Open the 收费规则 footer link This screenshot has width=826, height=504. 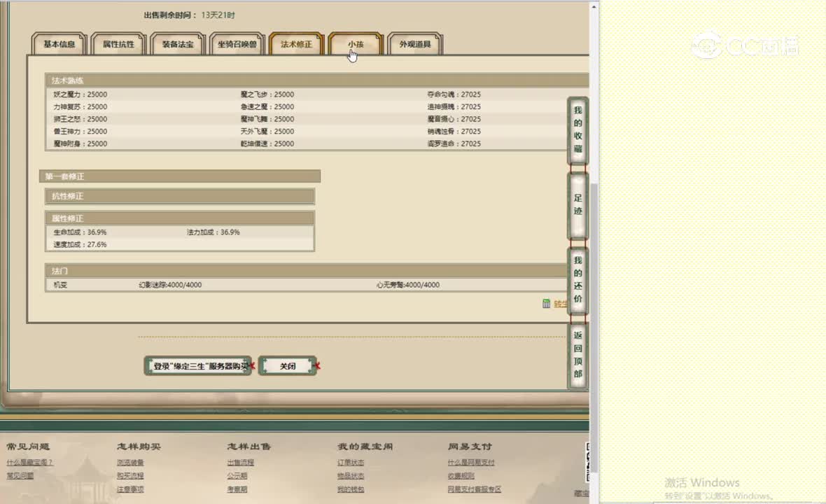[461, 475]
